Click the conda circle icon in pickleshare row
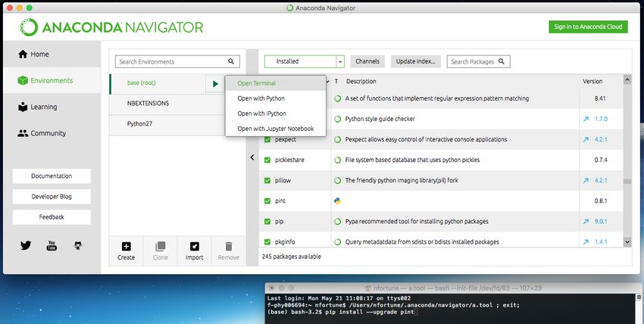Screen dimensions: 644x324 338,160
